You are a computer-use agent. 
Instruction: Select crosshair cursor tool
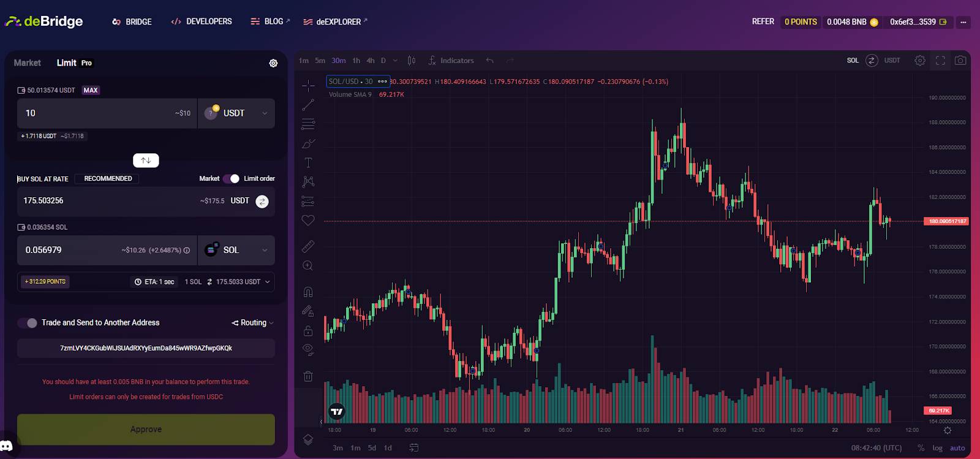(x=308, y=85)
